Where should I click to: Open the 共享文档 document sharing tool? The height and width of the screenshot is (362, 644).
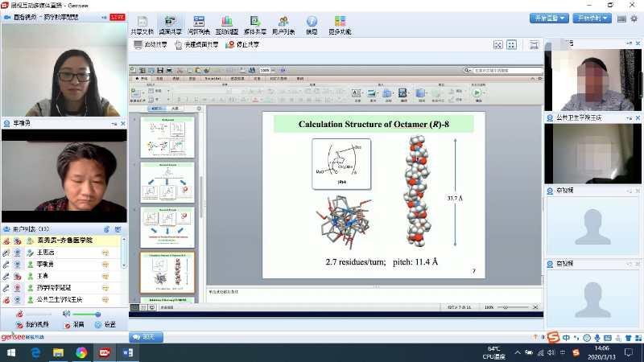pyautogui.click(x=141, y=25)
